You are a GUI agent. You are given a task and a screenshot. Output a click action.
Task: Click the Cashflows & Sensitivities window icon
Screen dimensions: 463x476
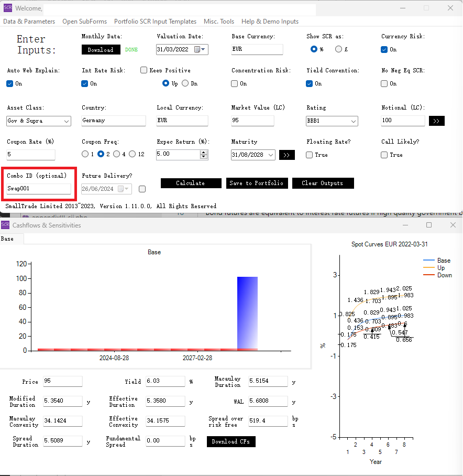tap(5, 225)
